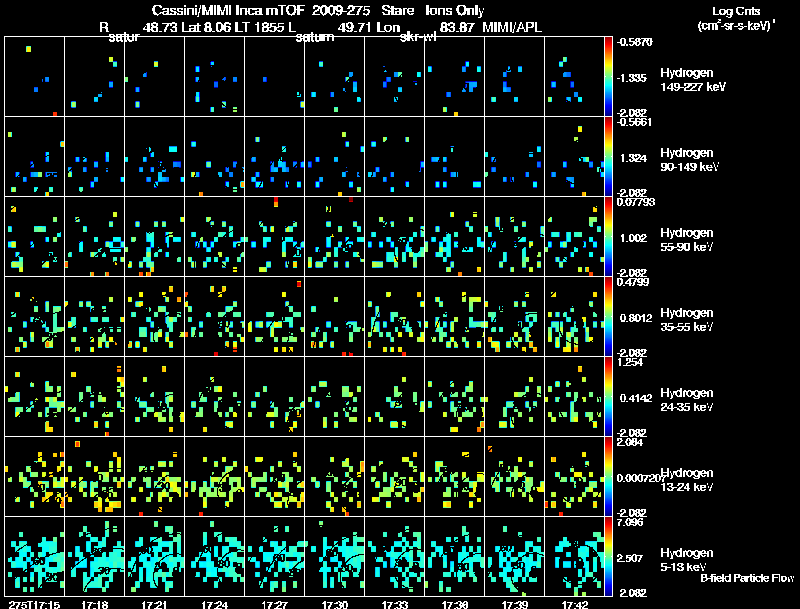
Task: Select the "Hydrogen 5-13 keV" row label
Action: (x=686, y=560)
